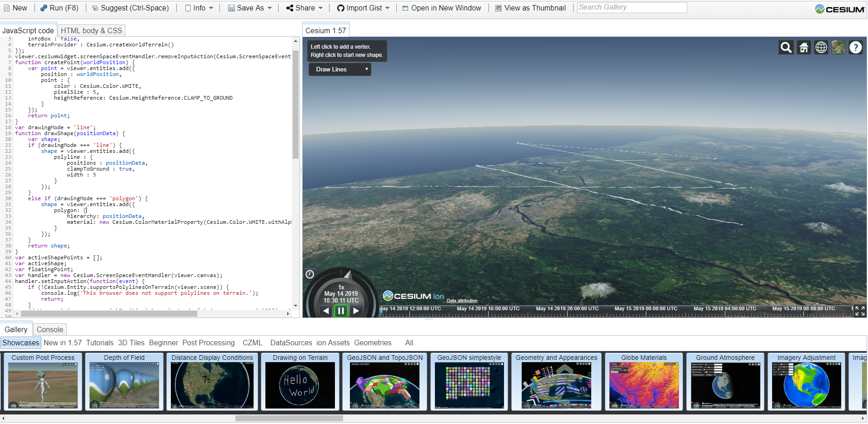The width and height of the screenshot is (868, 424).
Task: Open the sandcastle in a new window
Action: click(441, 8)
